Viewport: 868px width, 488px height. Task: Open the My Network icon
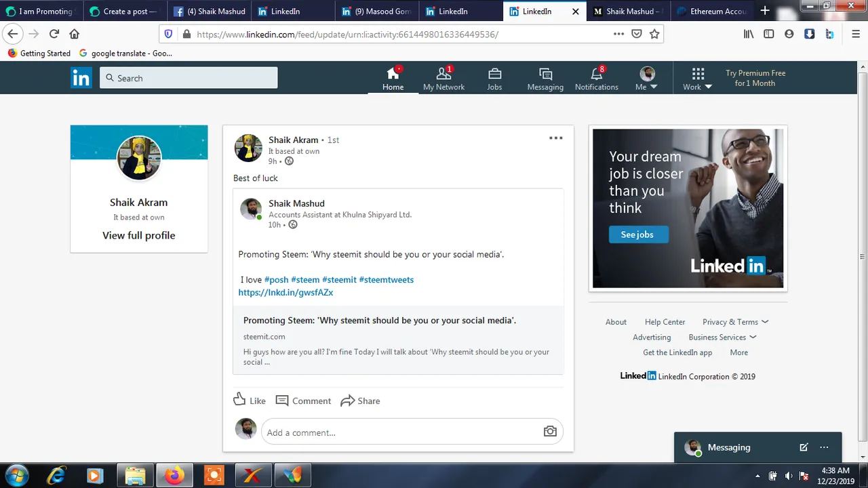click(443, 74)
